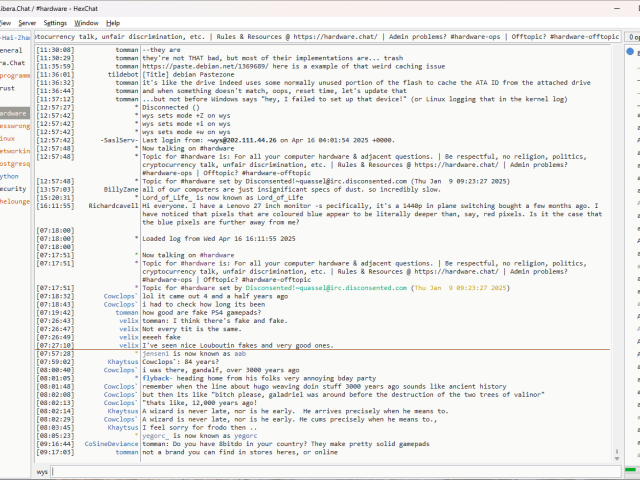Click the "wys" nickname button
640x480 pixels.
pyautogui.click(x=43, y=470)
